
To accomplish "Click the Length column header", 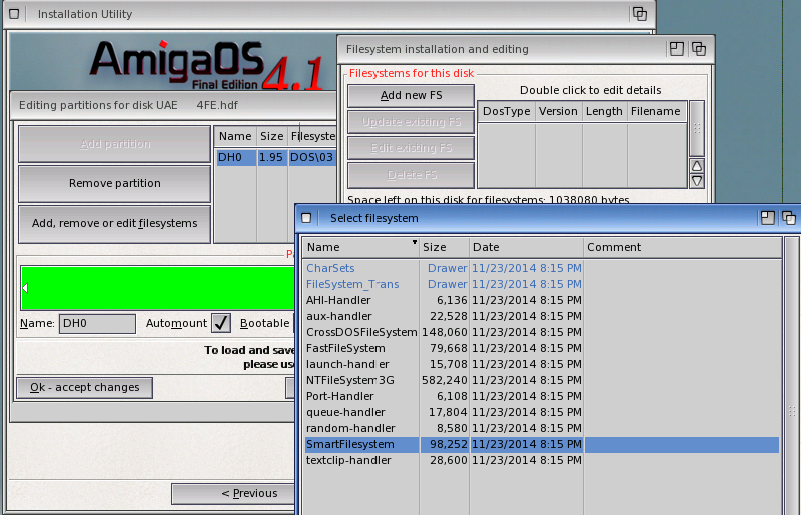I will pos(604,111).
